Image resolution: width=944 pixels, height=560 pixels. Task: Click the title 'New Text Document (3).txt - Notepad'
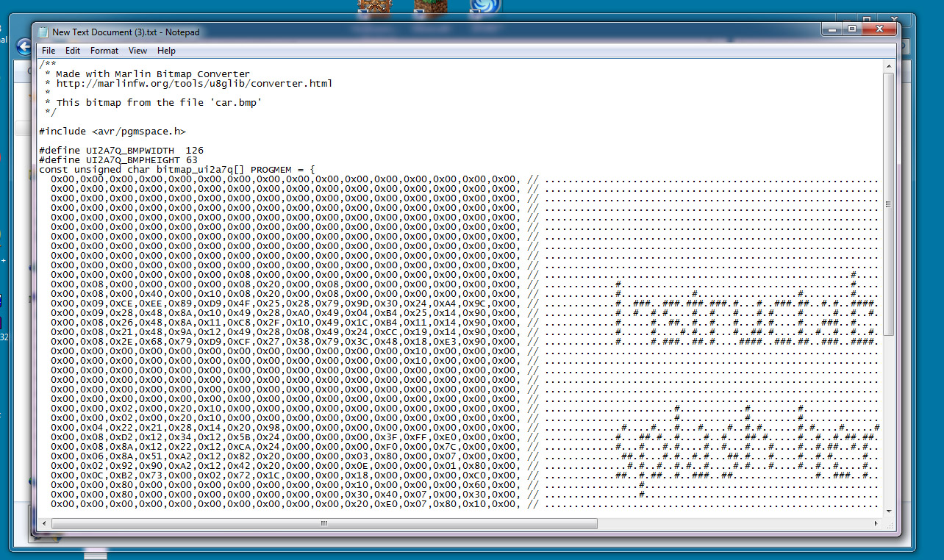(126, 32)
